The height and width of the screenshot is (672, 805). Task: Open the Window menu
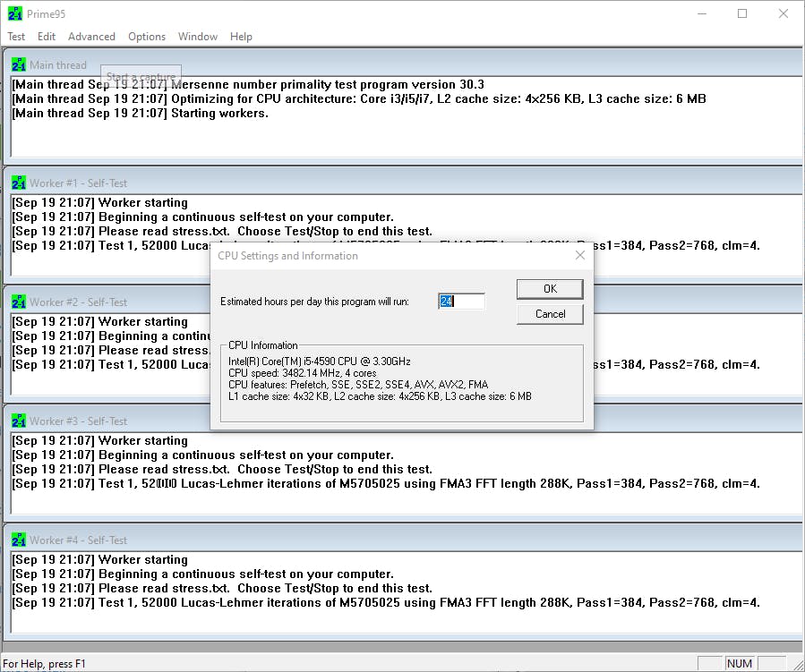pyautogui.click(x=198, y=37)
